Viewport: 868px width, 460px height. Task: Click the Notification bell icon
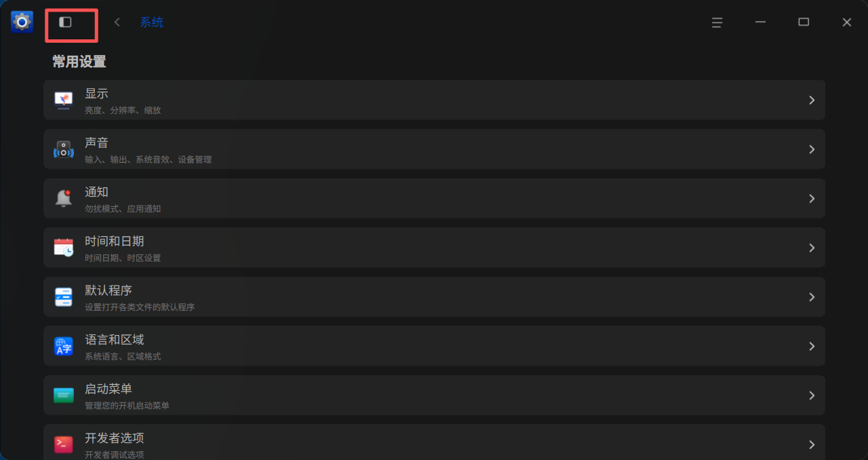coord(64,198)
